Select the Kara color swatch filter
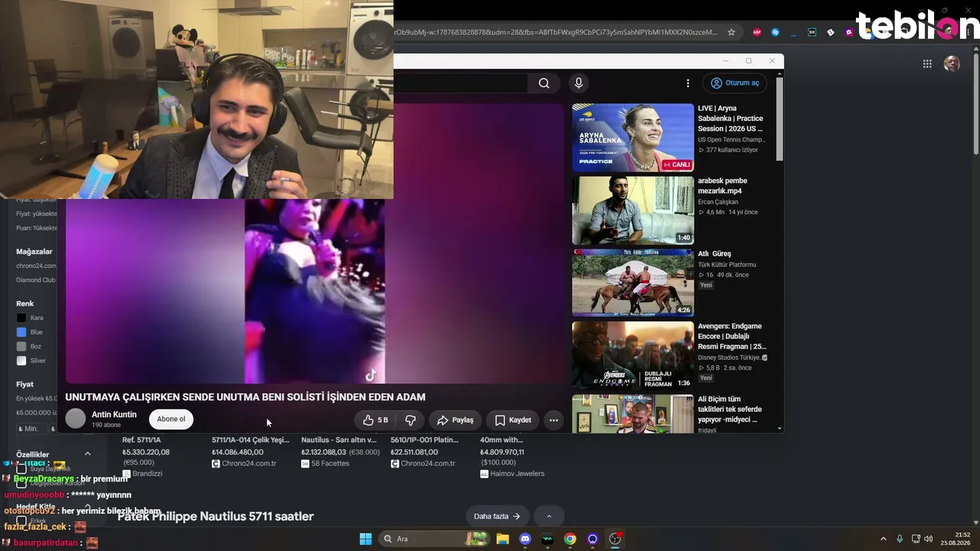 pos(21,318)
